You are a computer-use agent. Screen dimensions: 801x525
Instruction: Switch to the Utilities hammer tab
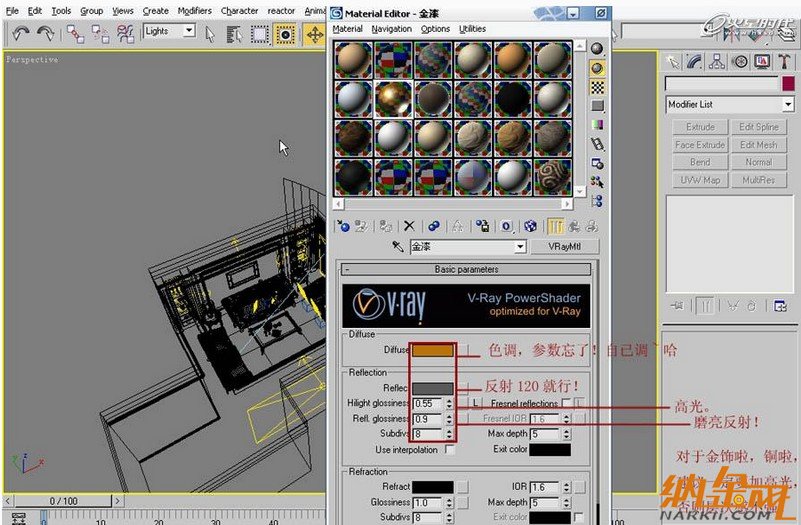(x=784, y=62)
